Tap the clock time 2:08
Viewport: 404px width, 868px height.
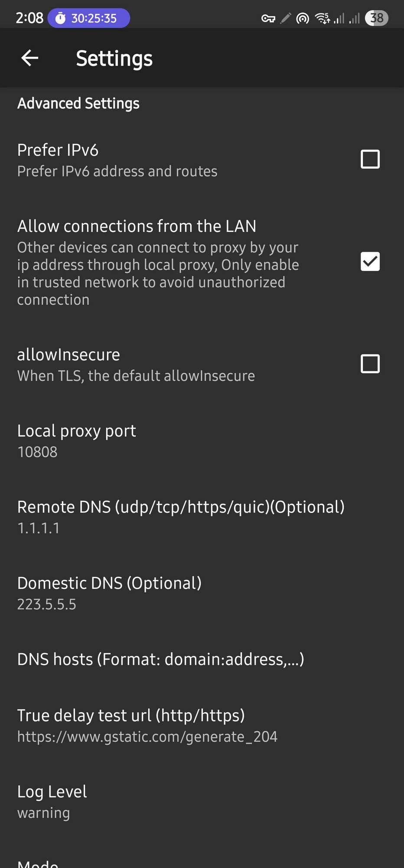(29, 18)
